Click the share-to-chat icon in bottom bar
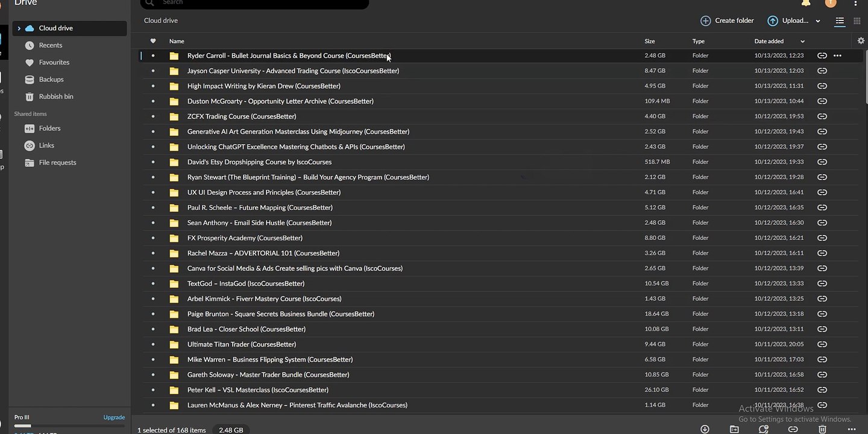868x434 pixels. (x=764, y=429)
